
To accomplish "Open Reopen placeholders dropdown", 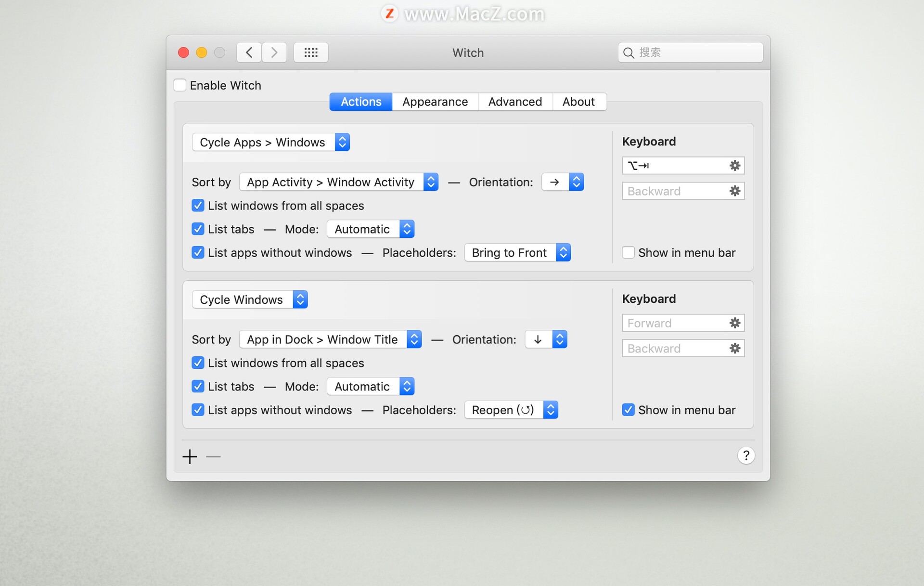I will [511, 410].
